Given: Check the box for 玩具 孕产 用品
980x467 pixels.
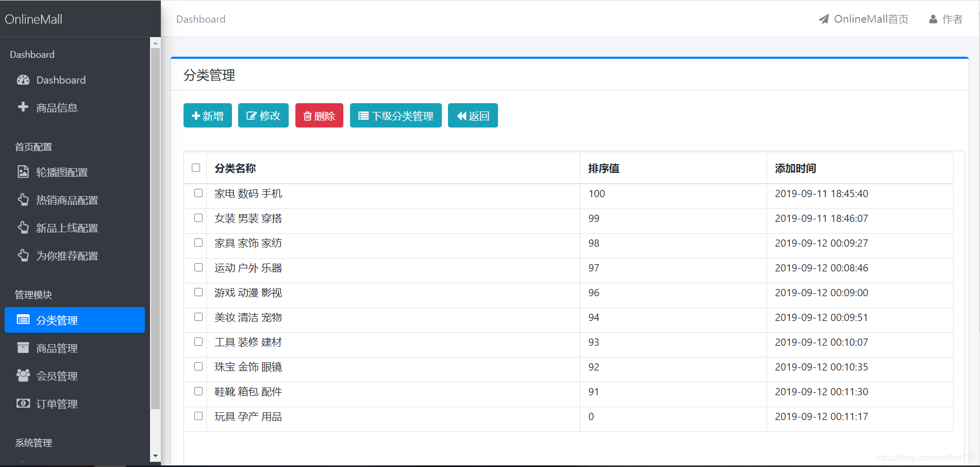Looking at the screenshot, I should point(198,416).
